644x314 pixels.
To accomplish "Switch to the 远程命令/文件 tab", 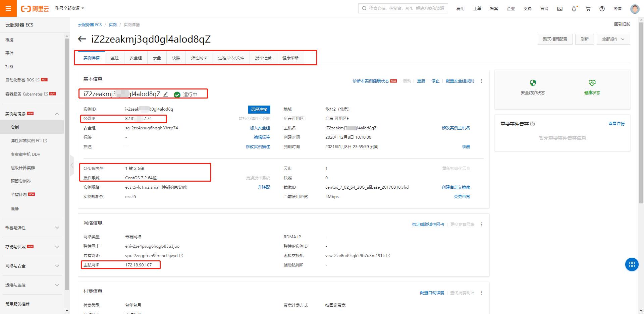I will [x=231, y=58].
